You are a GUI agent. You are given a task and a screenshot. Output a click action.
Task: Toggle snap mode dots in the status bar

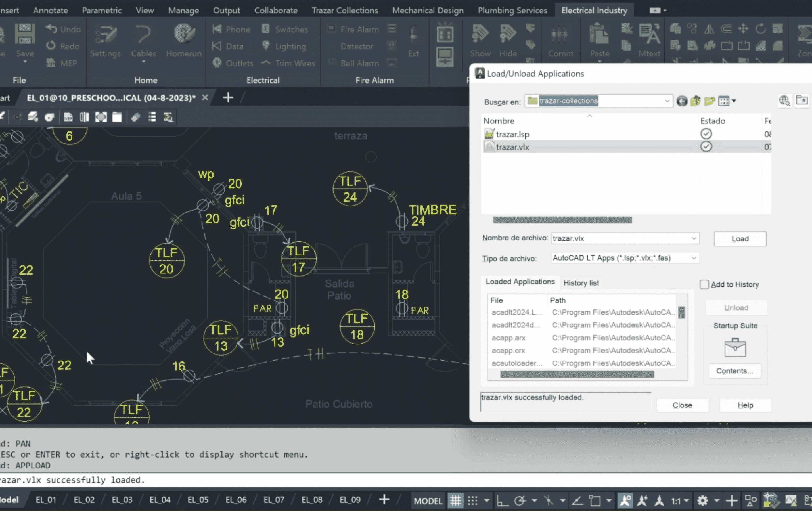[472, 500]
